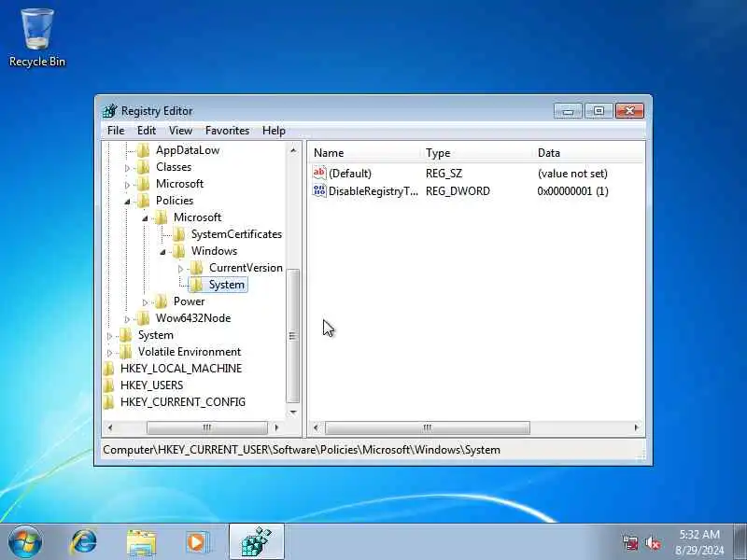Click tree pane horizontal scrollbar left arrow
The height and width of the screenshot is (560, 747).
pos(110,427)
